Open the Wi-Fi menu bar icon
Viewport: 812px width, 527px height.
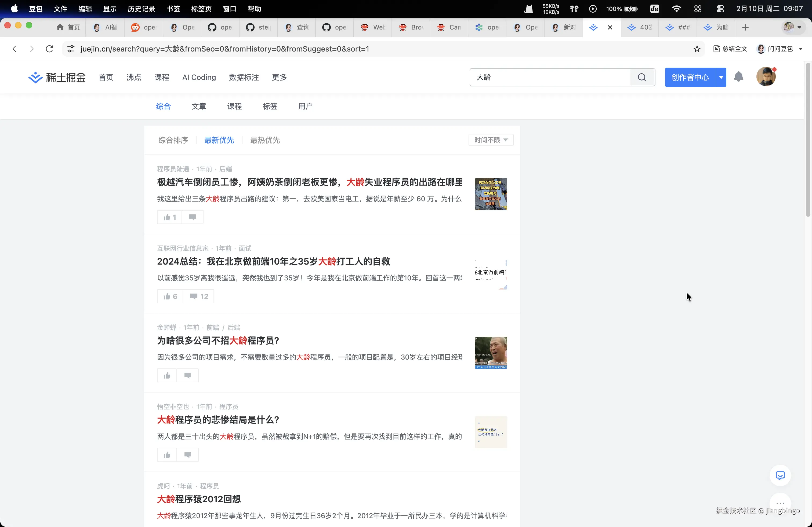[x=676, y=9]
